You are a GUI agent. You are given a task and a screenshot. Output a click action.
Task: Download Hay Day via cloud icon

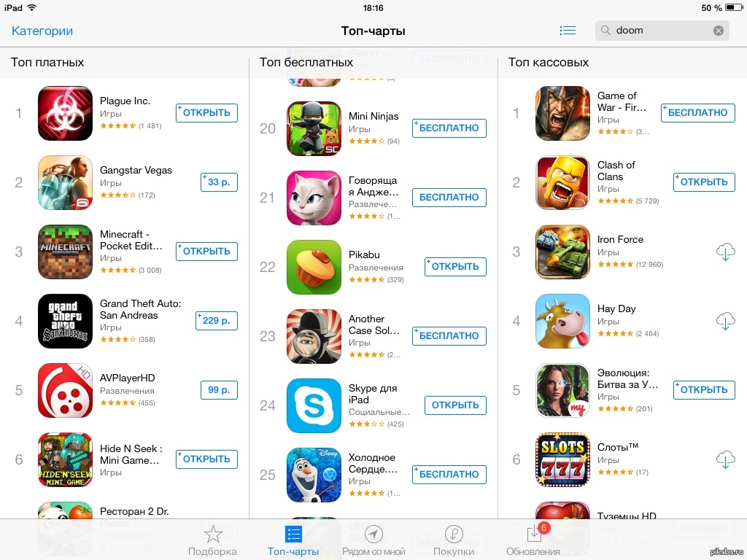click(726, 321)
